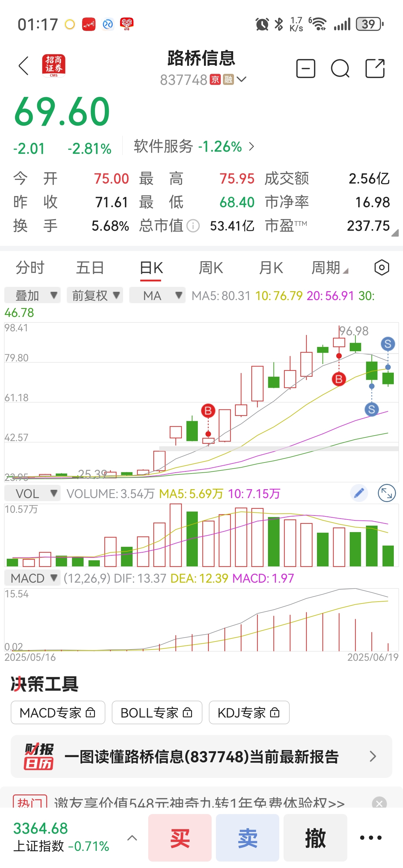Image resolution: width=403 pixels, height=868 pixels.
Task: Select the 日K tab
Action: 151,268
